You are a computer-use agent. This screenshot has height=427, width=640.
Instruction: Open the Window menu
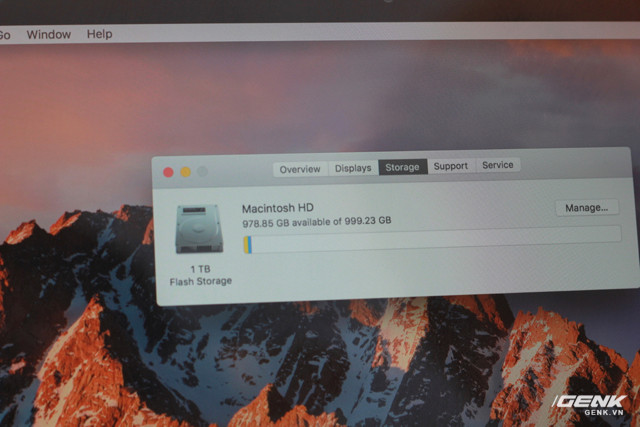point(48,34)
